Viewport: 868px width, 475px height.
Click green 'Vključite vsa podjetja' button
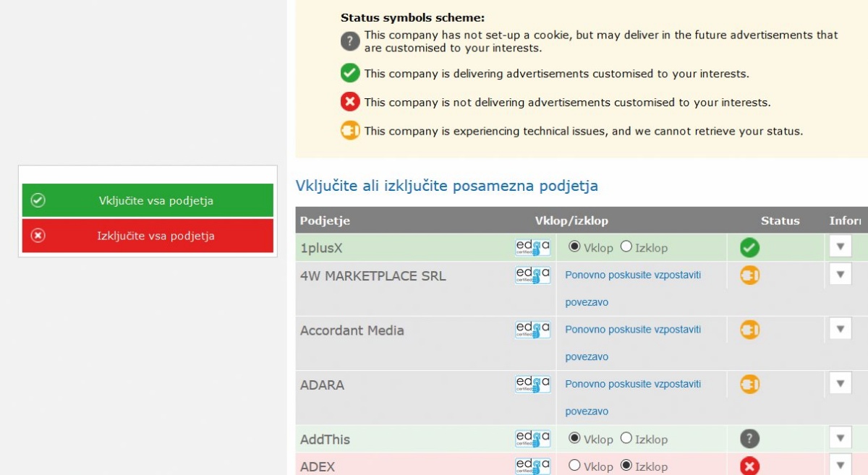[x=148, y=200]
